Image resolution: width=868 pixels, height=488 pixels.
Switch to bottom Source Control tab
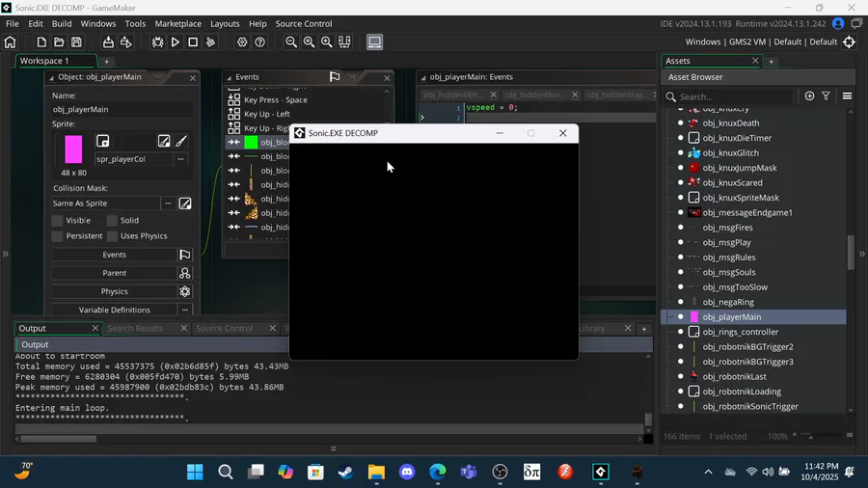[x=224, y=328]
